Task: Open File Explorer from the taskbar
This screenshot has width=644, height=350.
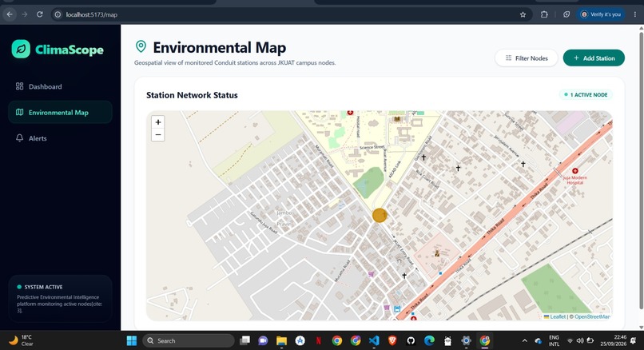Action: tap(281, 340)
